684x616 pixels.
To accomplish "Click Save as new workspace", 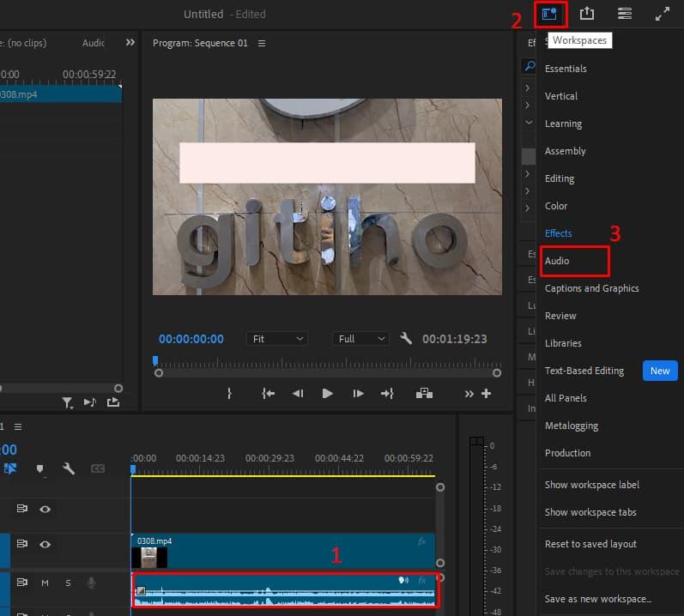I will pyautogui.click(x=597, y=599).
